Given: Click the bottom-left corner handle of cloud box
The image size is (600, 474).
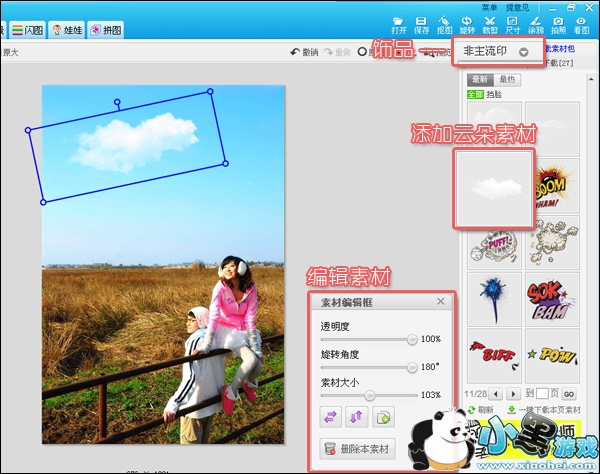Looking at the screenshot, I should [43, 202].
